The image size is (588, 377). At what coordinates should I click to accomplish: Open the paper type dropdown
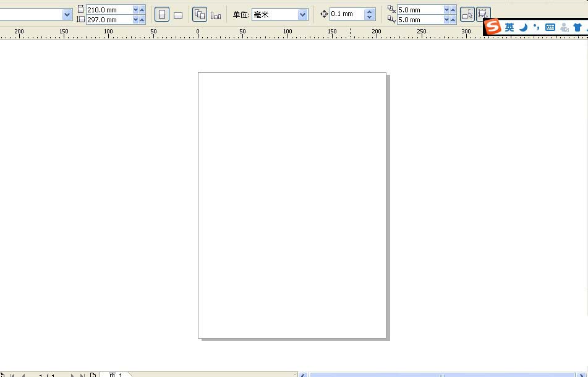pyautogui.click(x=67, y=15)
